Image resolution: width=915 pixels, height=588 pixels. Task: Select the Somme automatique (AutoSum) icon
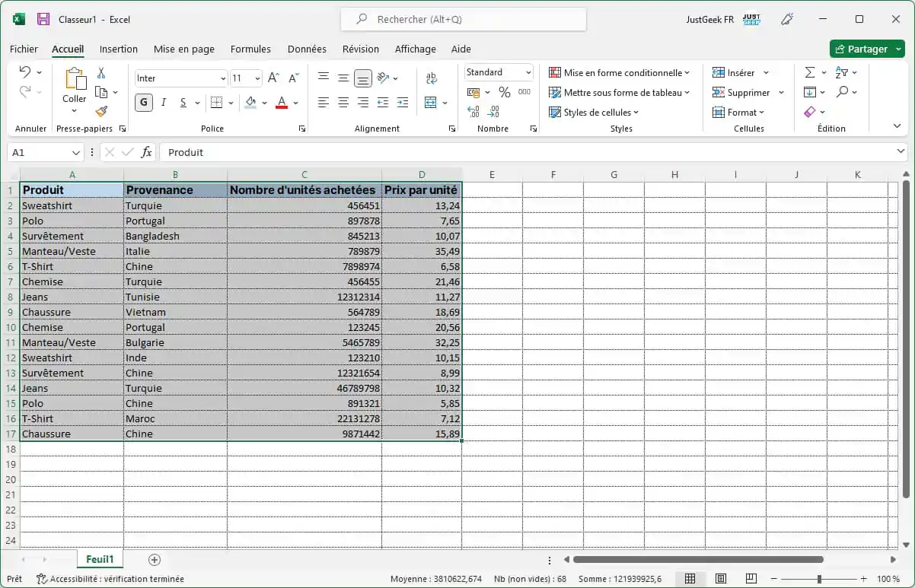click(809, 72)
